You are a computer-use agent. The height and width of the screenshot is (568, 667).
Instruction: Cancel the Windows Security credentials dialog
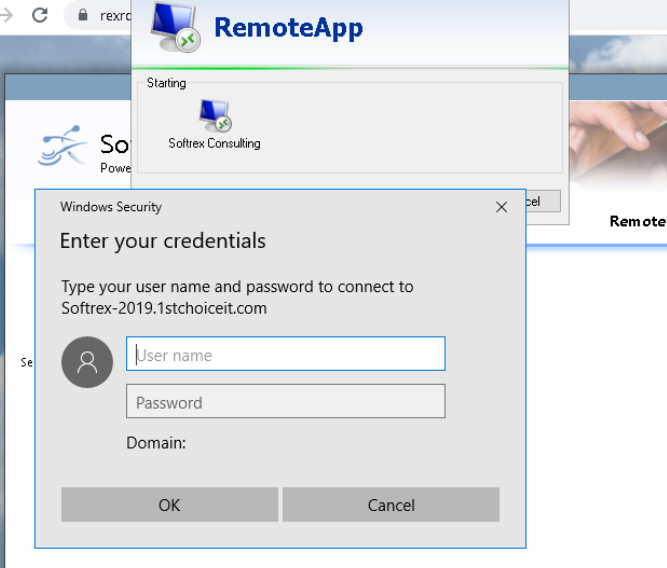(x=391, y=505)
